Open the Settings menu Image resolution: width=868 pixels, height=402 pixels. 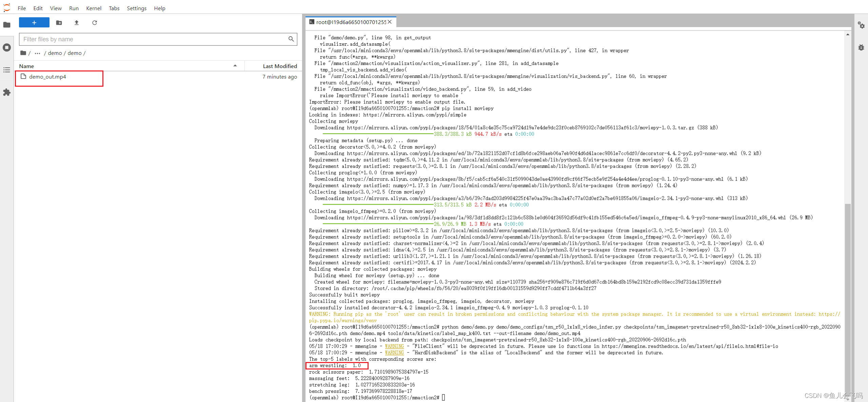point(137,8)
